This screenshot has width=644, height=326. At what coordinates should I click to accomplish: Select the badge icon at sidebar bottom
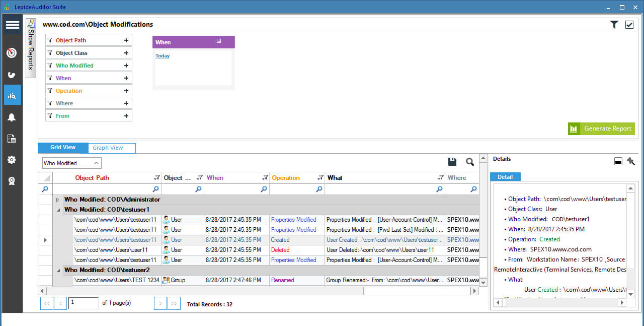click(12, 180)
